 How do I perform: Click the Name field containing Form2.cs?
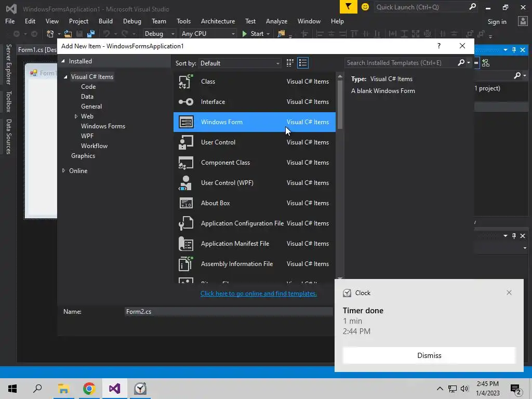(229, 312)
